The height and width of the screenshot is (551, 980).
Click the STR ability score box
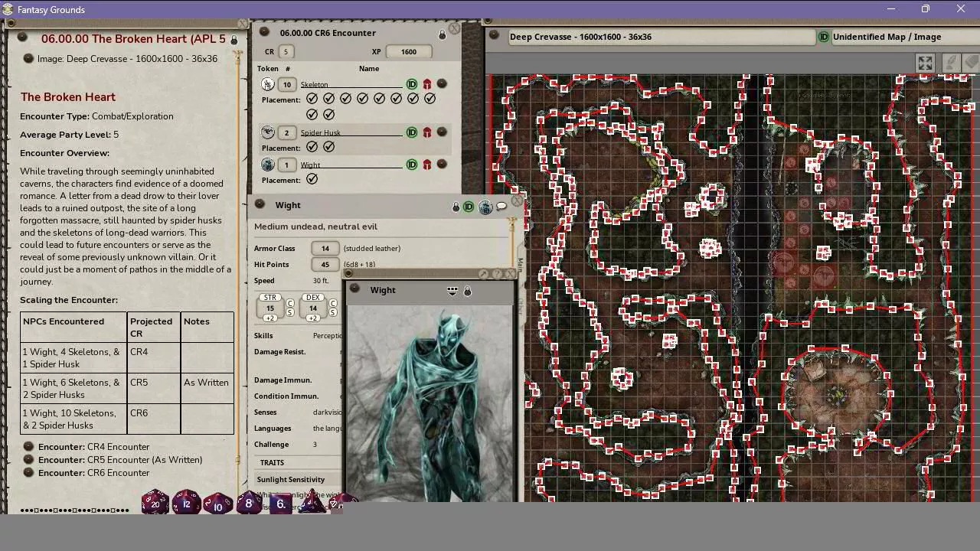270,308
